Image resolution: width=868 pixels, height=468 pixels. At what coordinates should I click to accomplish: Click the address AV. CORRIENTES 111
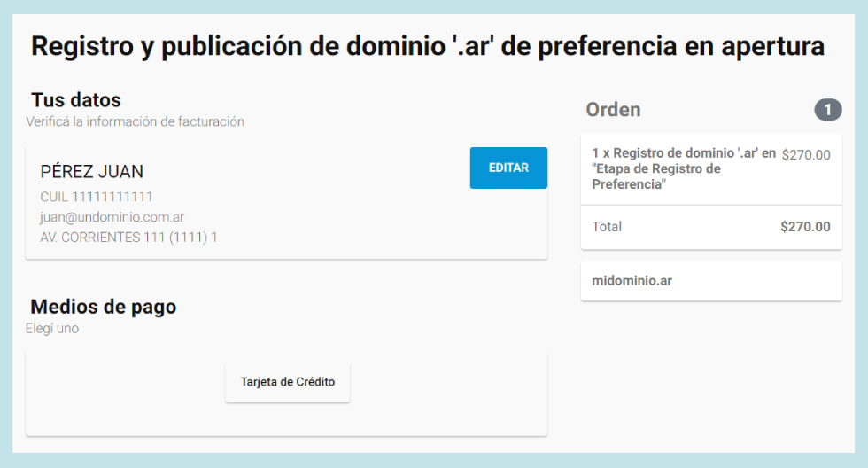click(128, 238)
